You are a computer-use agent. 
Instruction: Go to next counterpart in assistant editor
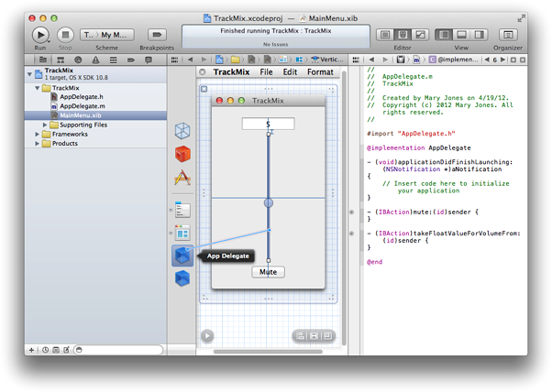pos(503,60)
